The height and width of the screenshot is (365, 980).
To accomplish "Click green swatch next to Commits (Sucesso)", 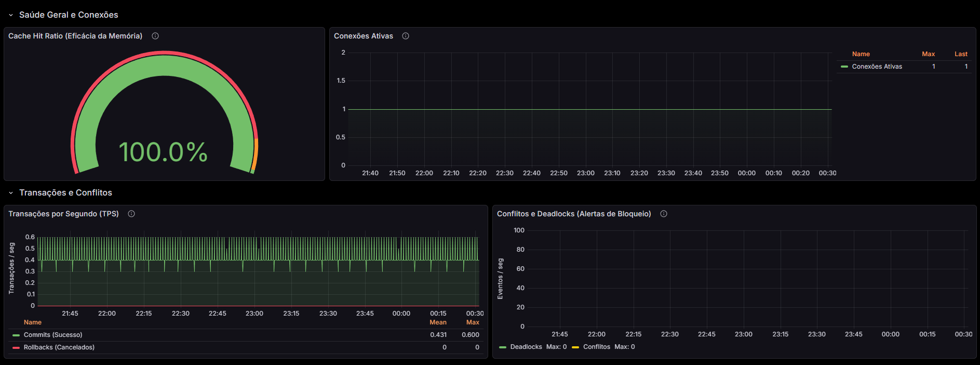I will 16,335.
